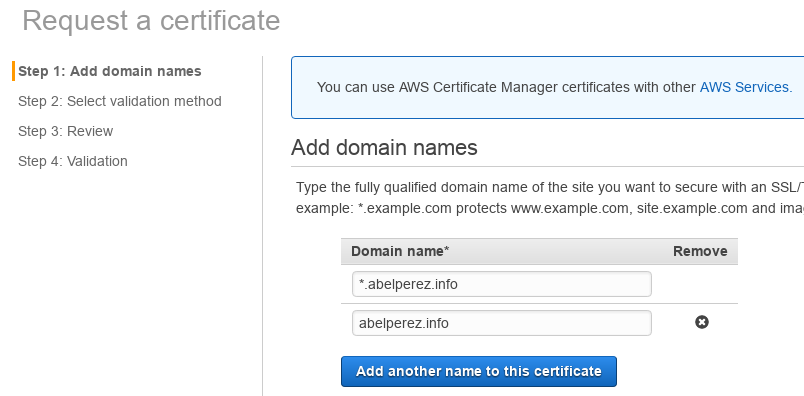Click the orange Step 1 active marker
The image size is (804, 396).
[14, 71]
